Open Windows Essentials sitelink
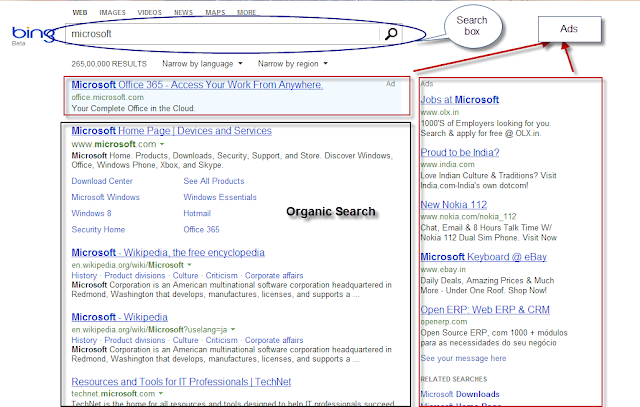Viewport: 640px width, 407px height. 220,197
